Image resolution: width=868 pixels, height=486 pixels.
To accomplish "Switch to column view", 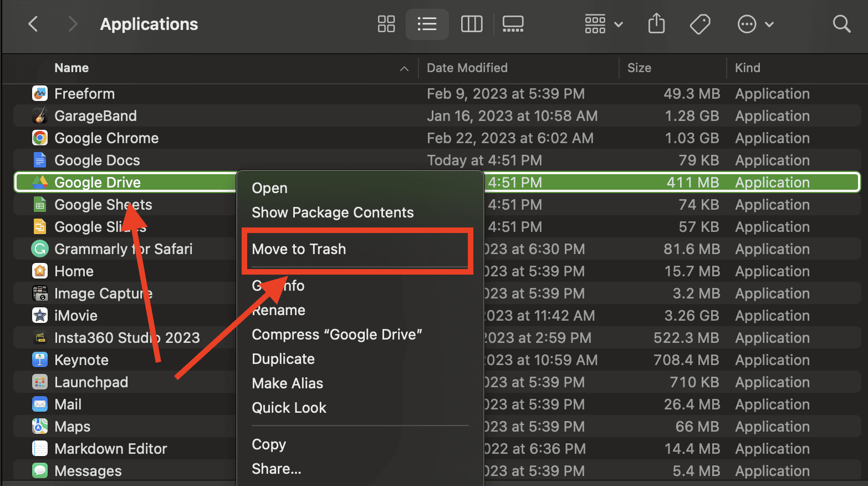I will click(x=471, y=24).
